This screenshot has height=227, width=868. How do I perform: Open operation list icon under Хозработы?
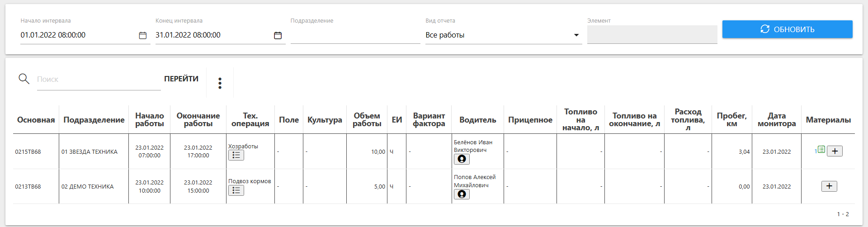tap(236, 156)
